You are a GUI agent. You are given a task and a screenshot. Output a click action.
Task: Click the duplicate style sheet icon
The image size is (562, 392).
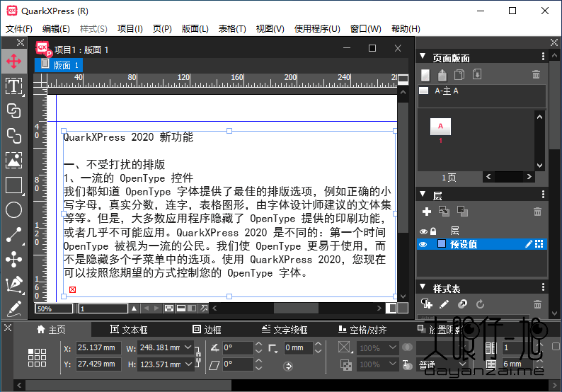(x=462, y=304)
